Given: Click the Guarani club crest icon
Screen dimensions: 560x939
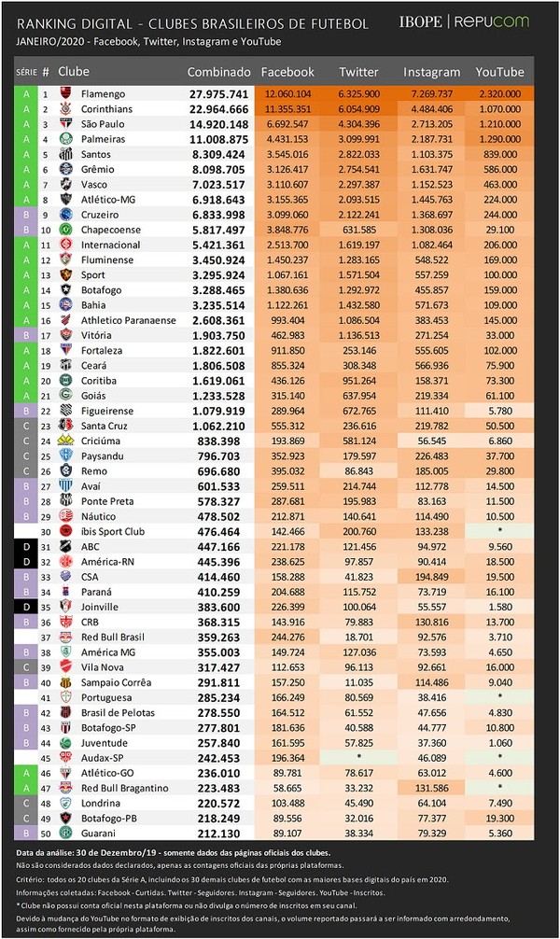Looking at the screenshot, I should tap(66, 833).
